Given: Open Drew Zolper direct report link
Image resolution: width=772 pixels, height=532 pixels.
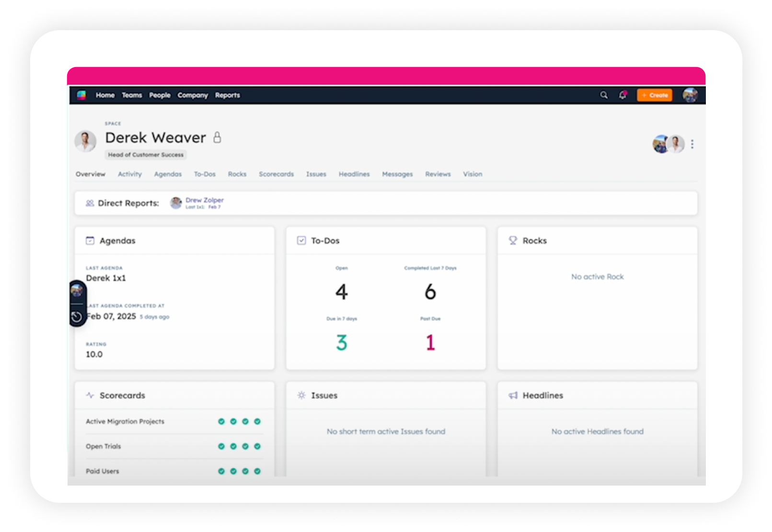Looking at the screenshot, I should coord(205,200).
